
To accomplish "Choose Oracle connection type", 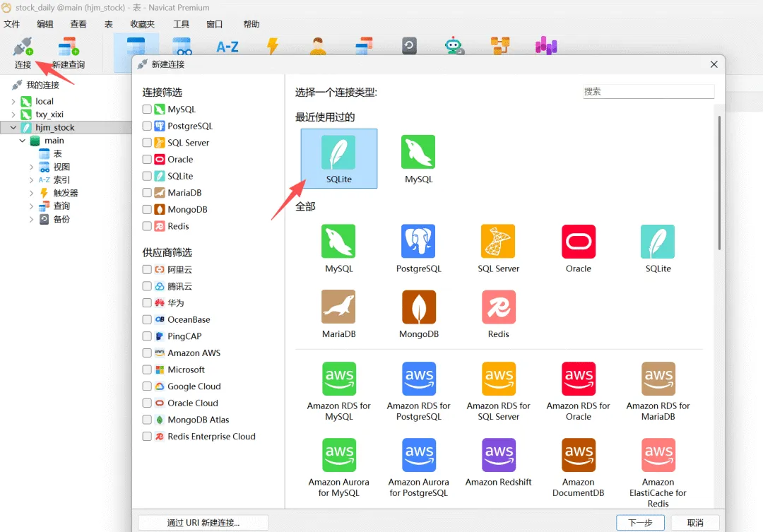I will point(578,248).
